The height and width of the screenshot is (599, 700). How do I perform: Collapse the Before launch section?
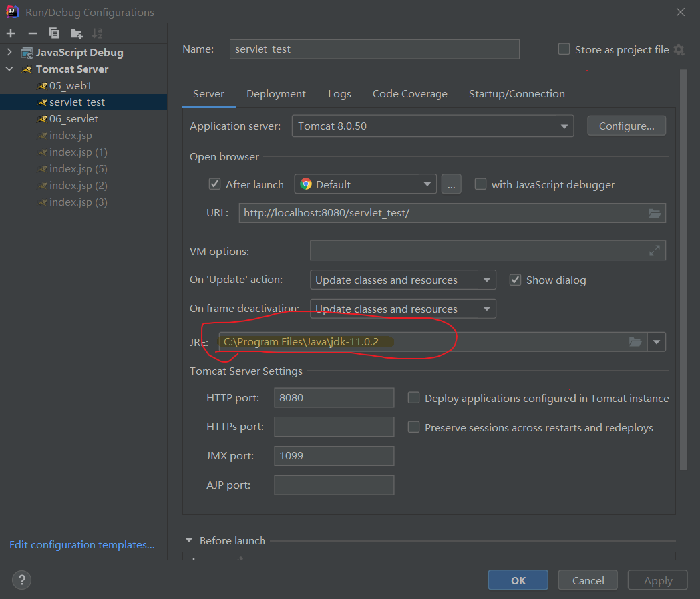pyautogui.click(x=189, y=540)
